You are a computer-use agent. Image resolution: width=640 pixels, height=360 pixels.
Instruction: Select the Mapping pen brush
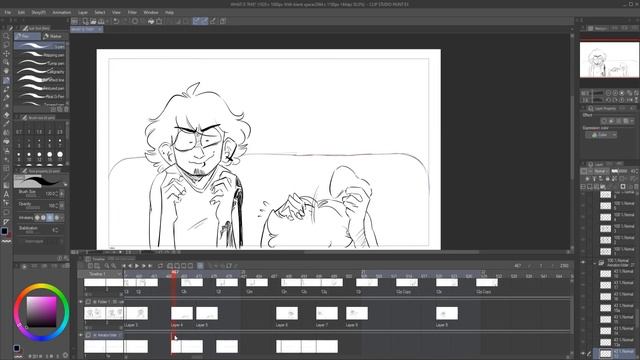tap(40, 54)
